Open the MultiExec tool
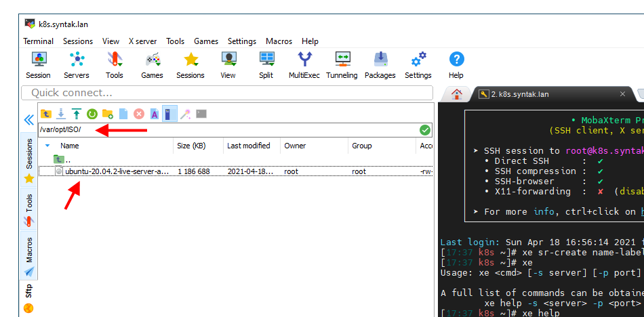The height and width of the screenshot is (317, 644). tap(304, 65)
